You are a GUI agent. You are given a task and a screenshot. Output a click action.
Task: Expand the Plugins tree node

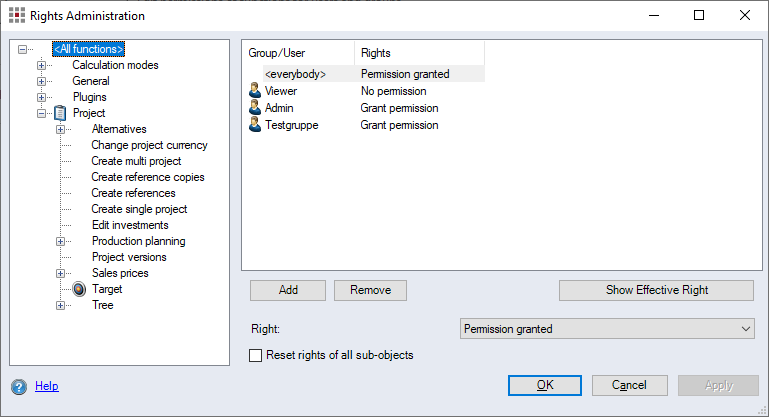[42, 97]
